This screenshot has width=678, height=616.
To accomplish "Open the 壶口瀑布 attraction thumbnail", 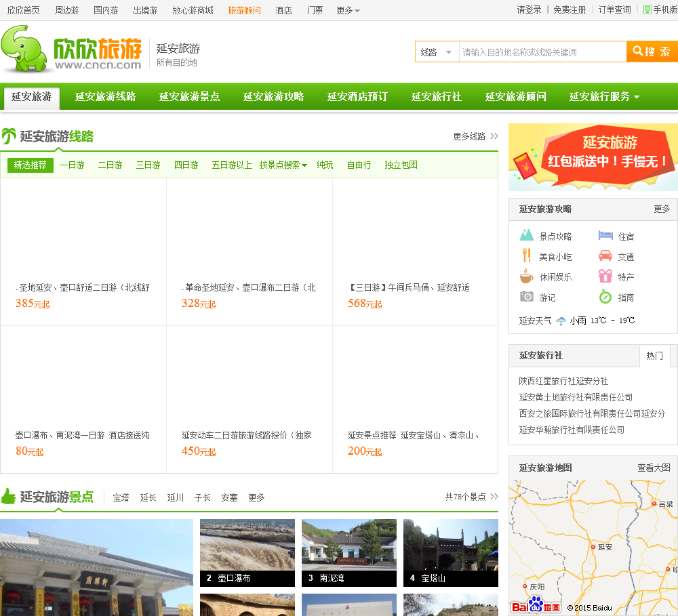I will [x=247, y=552].
